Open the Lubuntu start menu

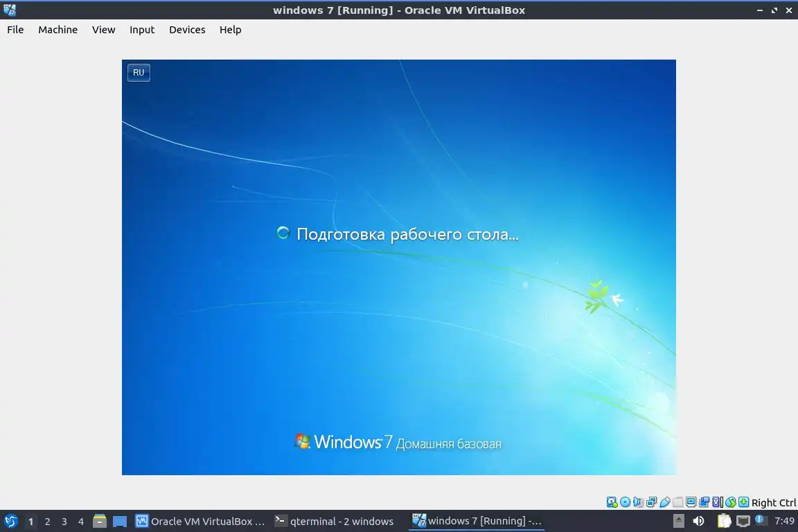click(10, 521)
